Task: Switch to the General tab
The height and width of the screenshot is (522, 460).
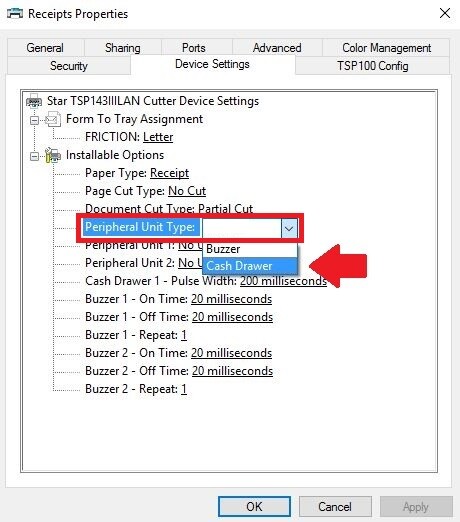Action: point(45,48)
